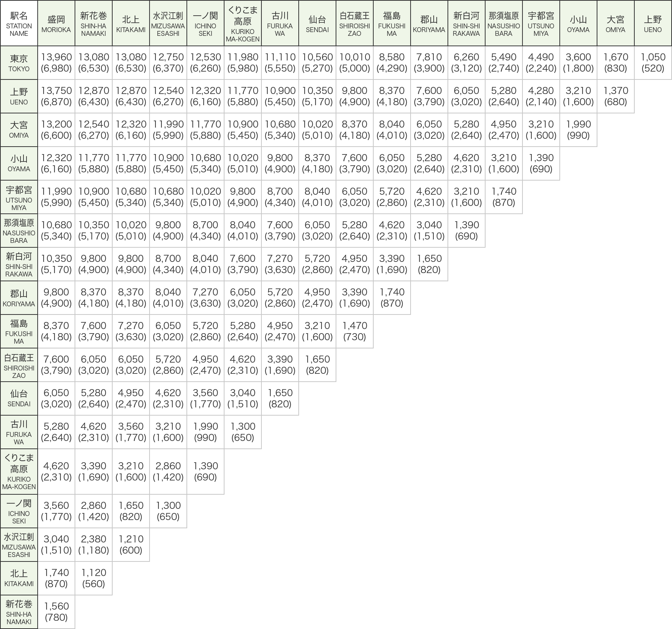Click the Koriyama–Fukushima fare 1,740 (870)
This screenshot has height=629, width=672.
(x=392, y=298)
